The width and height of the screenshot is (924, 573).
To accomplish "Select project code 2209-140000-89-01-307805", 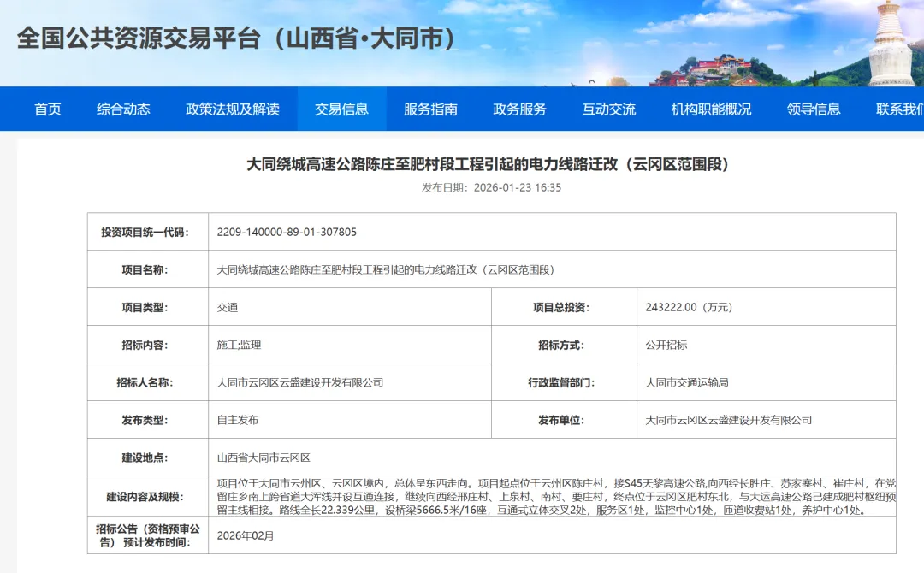I will click(287, 232).
